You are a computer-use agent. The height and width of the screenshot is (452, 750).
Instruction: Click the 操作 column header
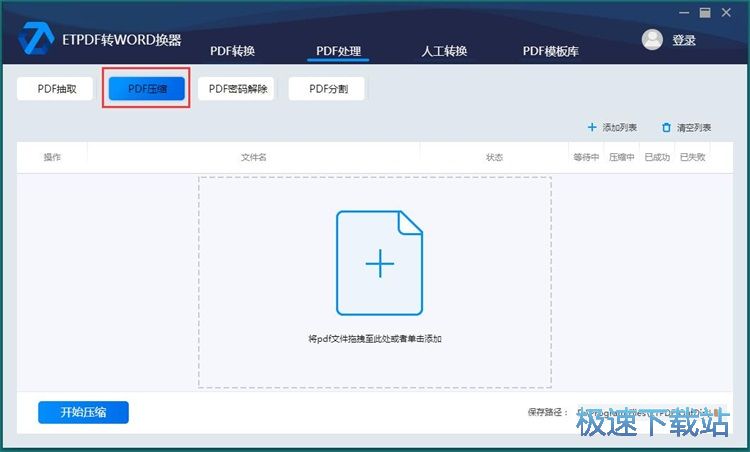52,157
